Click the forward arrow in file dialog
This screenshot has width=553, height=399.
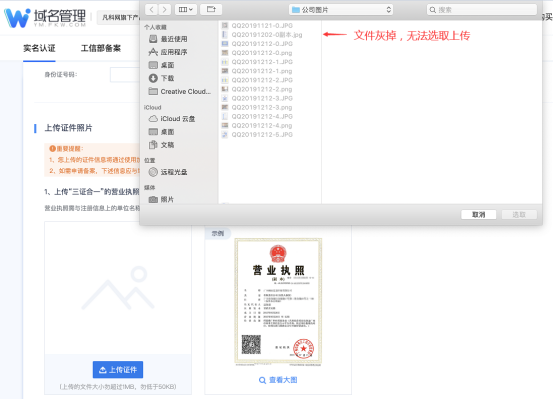(165, 10)
